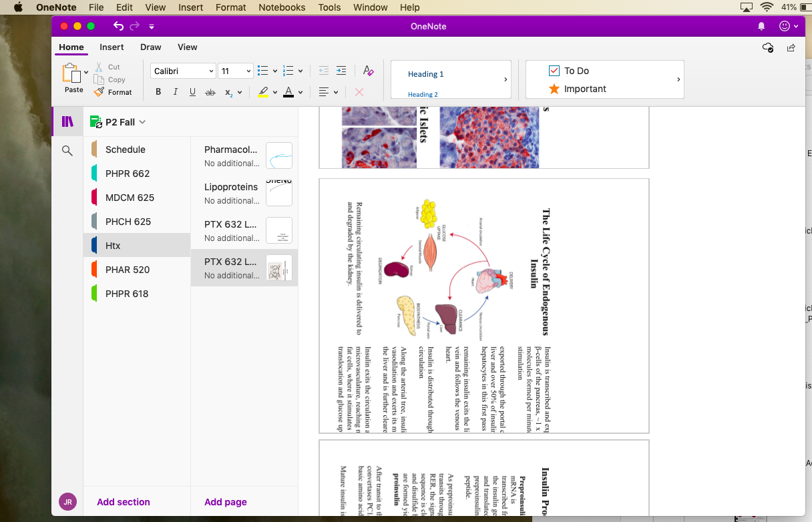Clear all text formatting
Viewport: 812px width, 522px height.
click(368, 71)
